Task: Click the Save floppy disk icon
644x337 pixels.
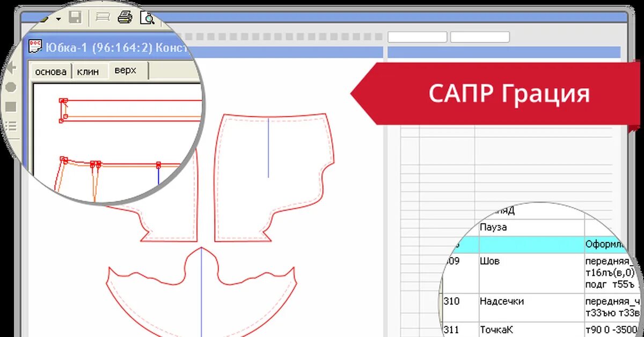Action: [x=75, y=18]
